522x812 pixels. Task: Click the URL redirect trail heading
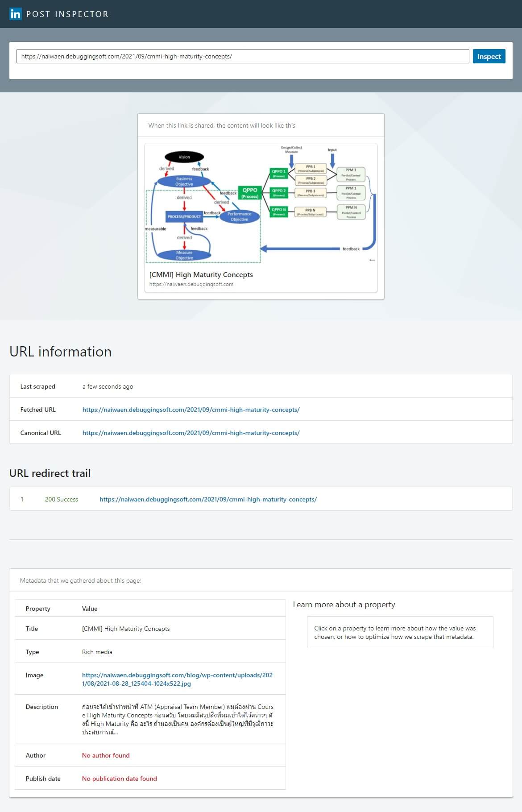point(50,473)
